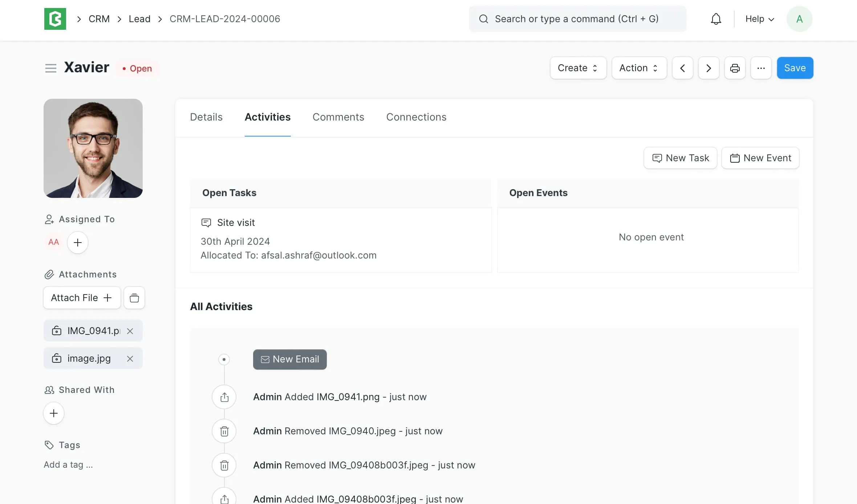Switch to the Details tab
This screenshot has height=504, width=857.
pos(206,117)
